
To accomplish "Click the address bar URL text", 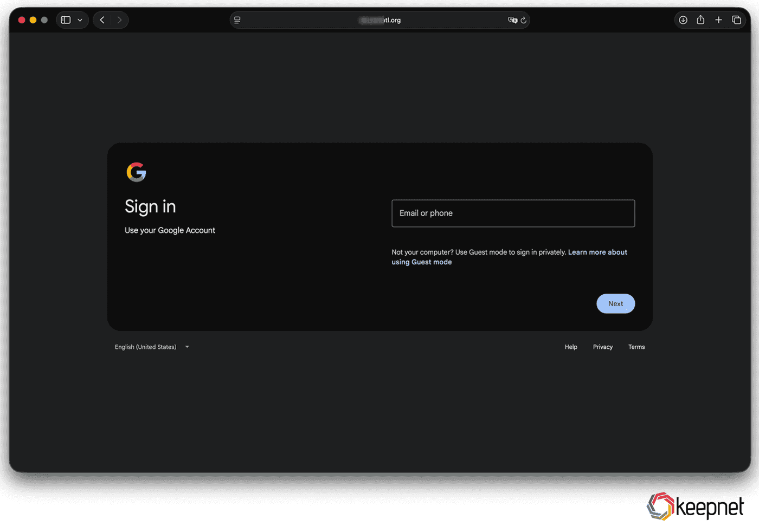I will pyautogui.click(x=379, y=20).
